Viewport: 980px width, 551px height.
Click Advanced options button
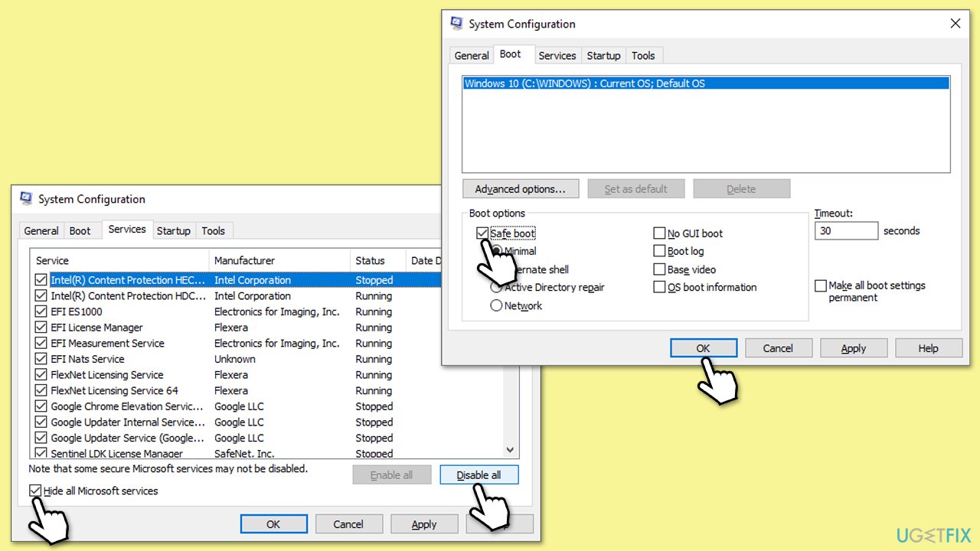[x=520, y=189]
